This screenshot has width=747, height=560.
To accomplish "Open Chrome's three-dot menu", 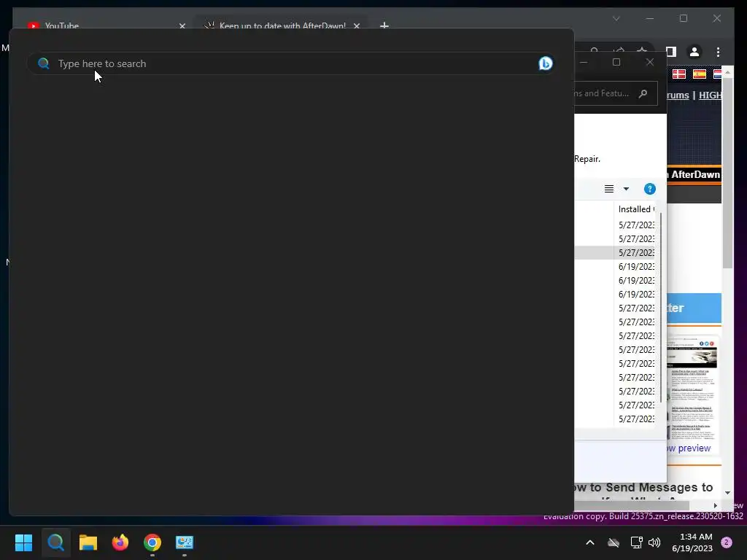I will tap(718, 52).
